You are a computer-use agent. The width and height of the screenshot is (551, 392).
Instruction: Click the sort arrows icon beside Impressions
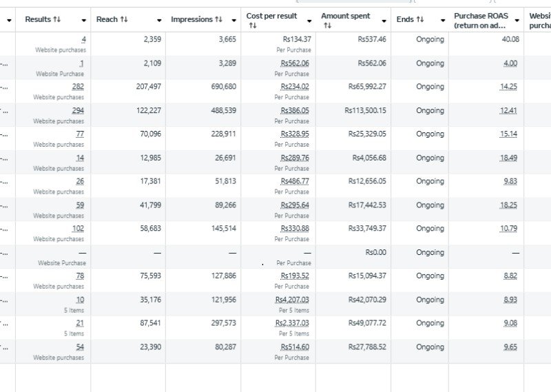(219, 20)
